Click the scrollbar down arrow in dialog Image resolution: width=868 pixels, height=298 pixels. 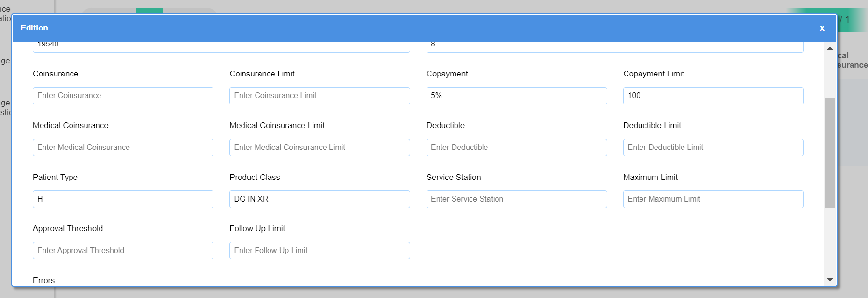[x=830, y=280]
